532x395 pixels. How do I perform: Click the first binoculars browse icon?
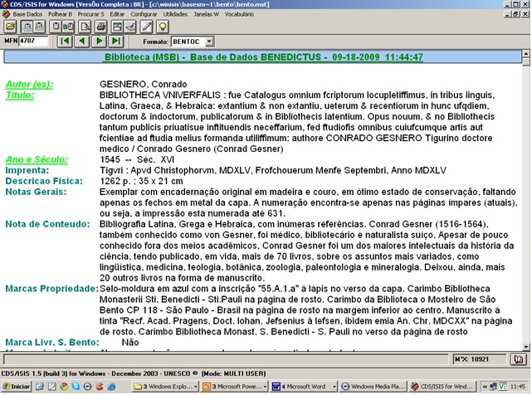[x=27, y=27]
